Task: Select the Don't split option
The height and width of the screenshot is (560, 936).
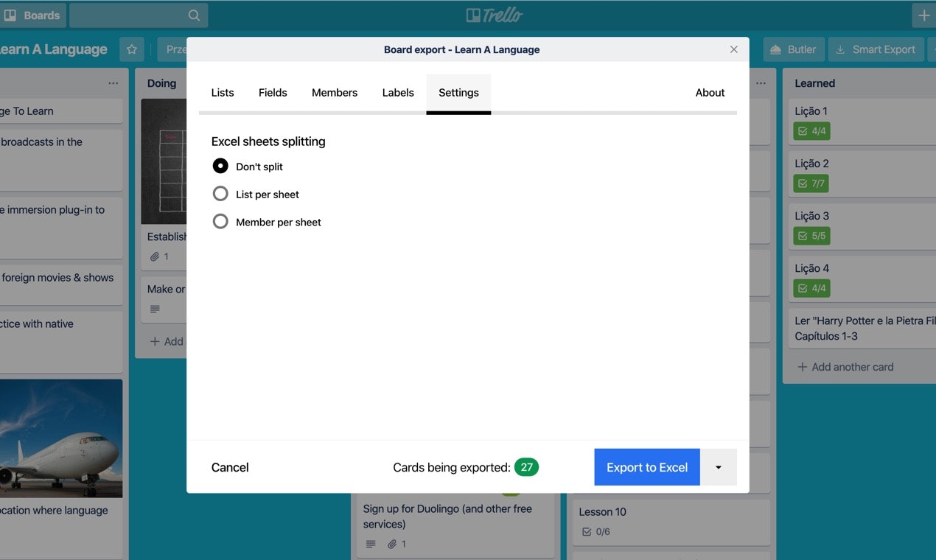Action: tap(220, 166)
